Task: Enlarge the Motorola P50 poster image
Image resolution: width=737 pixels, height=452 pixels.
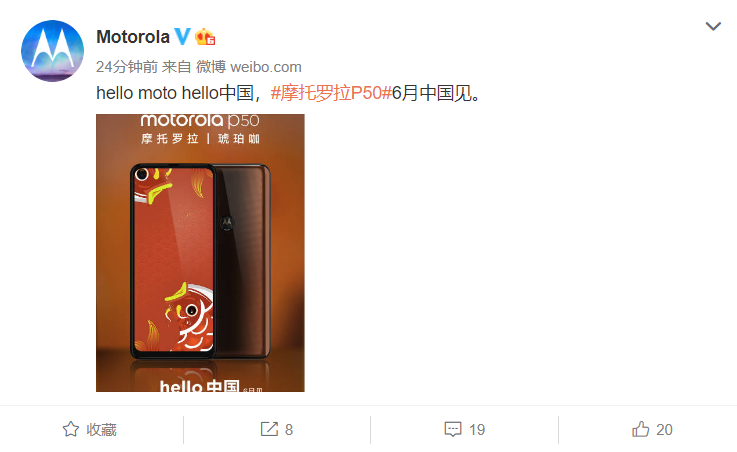Action: [200, 253]
